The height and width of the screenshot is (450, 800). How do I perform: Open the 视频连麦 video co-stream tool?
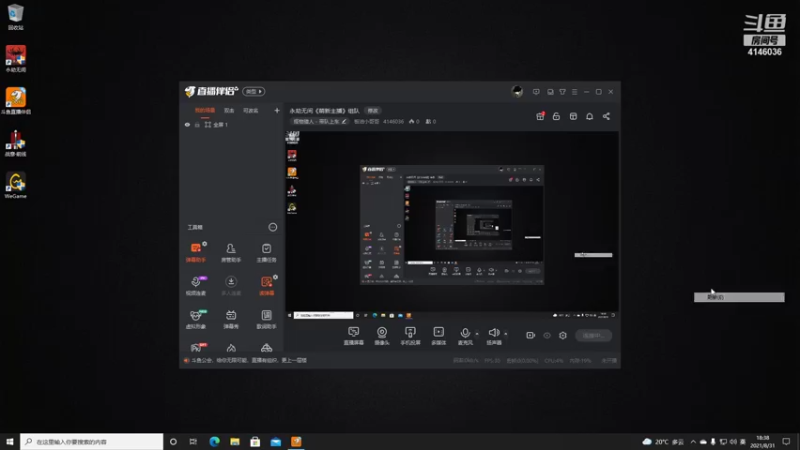coord(196,285)
